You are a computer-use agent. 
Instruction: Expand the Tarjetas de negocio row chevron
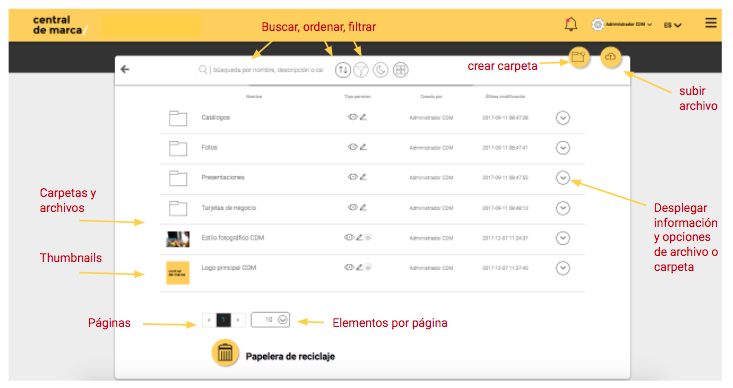coord(563,208)
